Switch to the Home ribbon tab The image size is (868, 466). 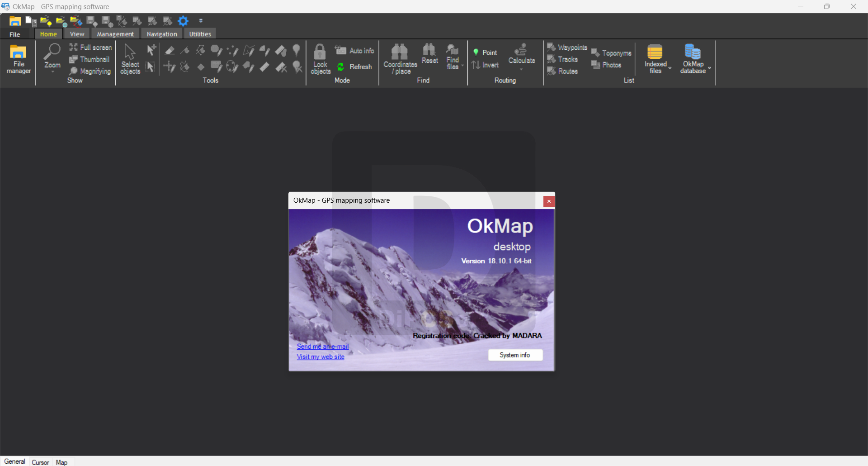click(x=48, y=34)
